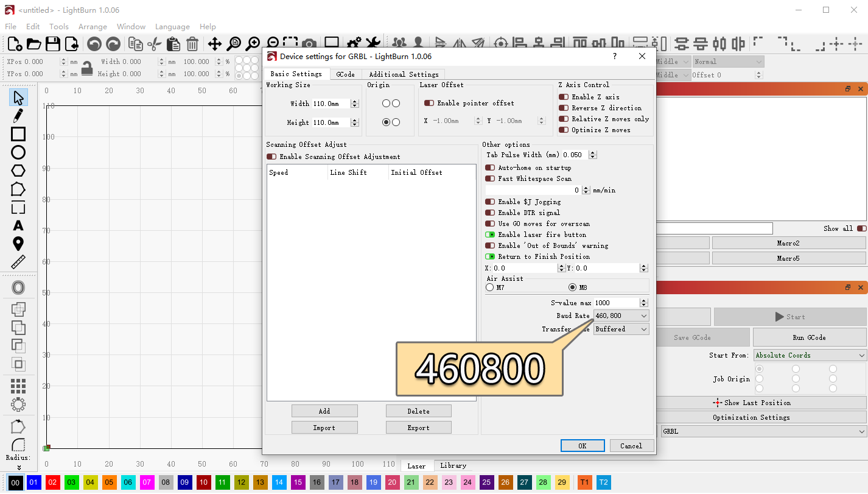This screenshot has width=868, height=494.
Task: Select the Edit Nodes pencil tool
Action: 18,115
